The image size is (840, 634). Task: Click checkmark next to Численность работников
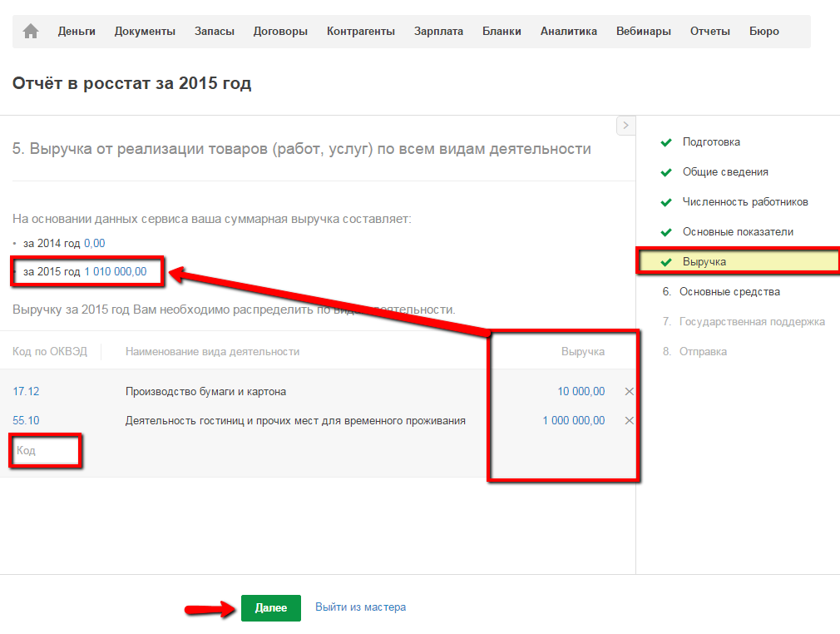click(x=666, y=202)
